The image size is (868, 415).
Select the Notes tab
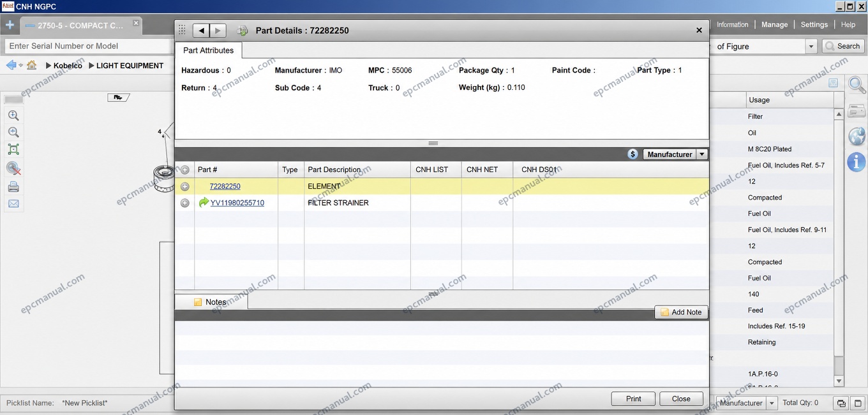click(211, 302)
